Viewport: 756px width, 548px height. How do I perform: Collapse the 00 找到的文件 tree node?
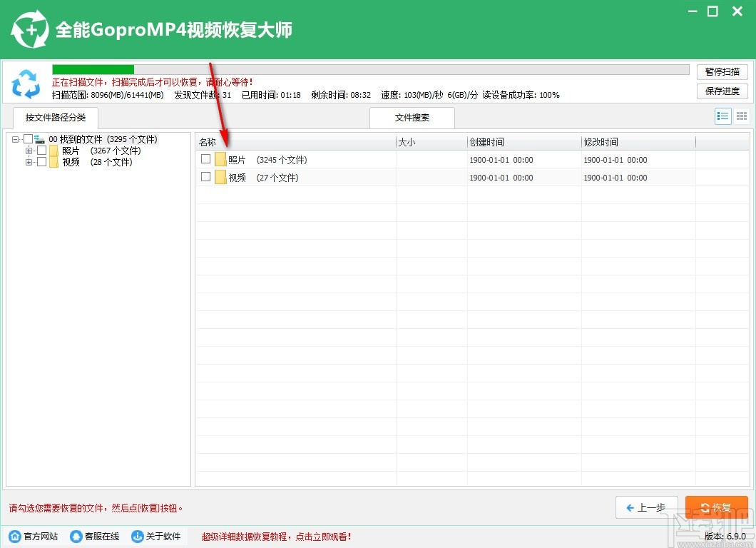[x=16, y=139]
